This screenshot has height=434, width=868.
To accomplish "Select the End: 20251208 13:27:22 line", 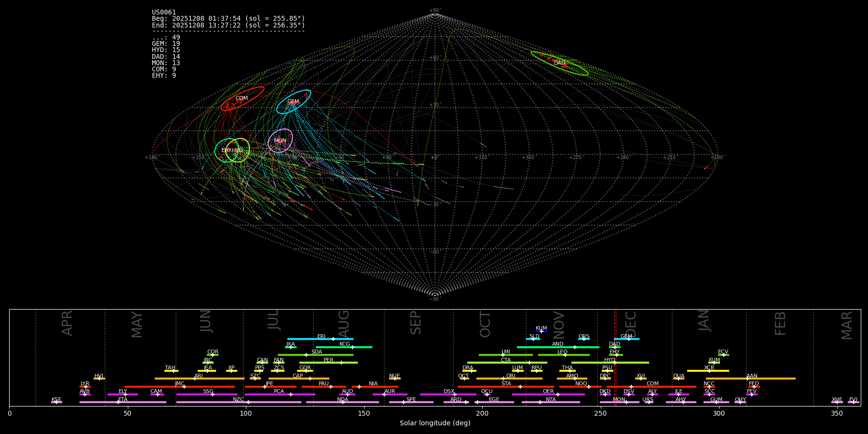I will click(x=229, y=25).
